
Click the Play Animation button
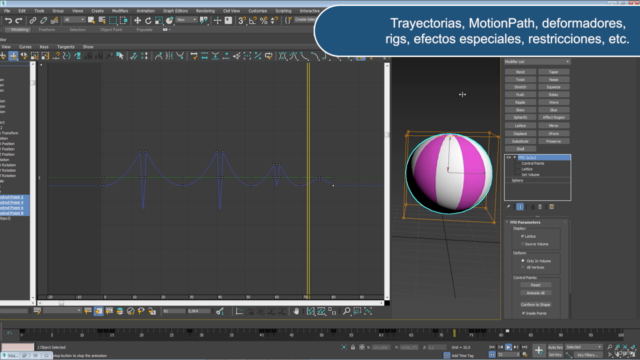508,347
